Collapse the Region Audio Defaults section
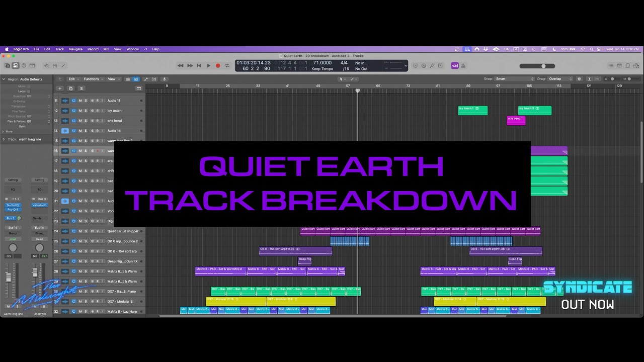Image resolution: width=644 pixels, height=362 pixels. tap(4, 79)
